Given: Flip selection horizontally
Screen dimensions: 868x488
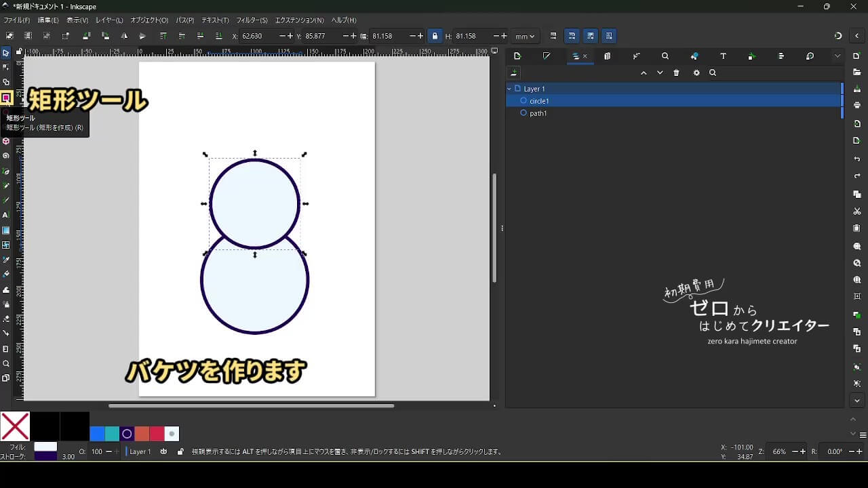Looking at the screenshot, I should 124,36.
